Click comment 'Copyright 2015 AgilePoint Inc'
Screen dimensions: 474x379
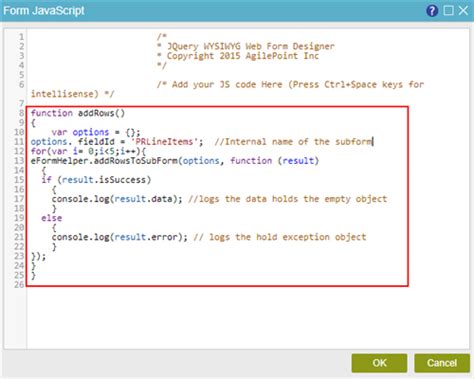coord(243,56)
